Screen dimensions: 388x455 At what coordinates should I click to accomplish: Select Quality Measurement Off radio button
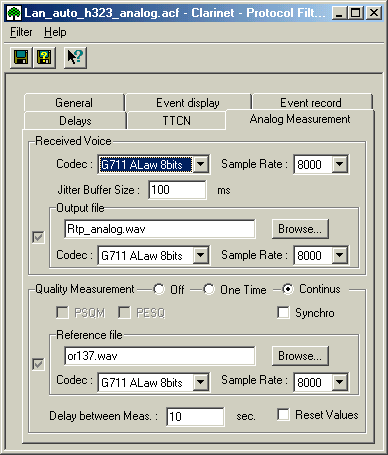click(x=159, y=289)
